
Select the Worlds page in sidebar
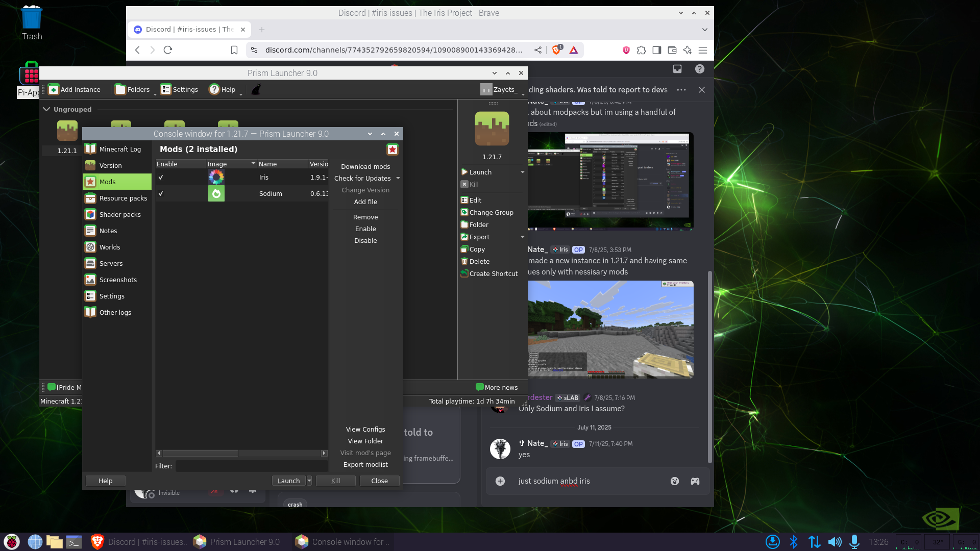109,247
